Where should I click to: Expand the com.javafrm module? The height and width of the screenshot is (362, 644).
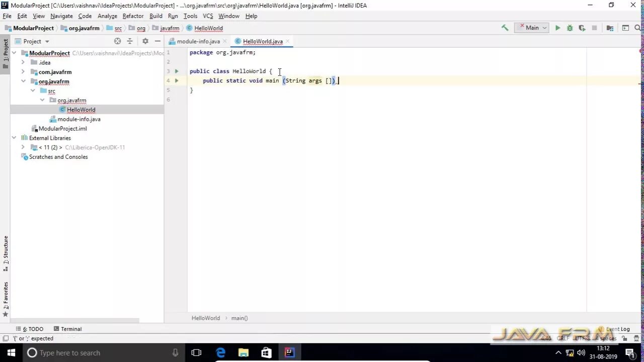23,72
